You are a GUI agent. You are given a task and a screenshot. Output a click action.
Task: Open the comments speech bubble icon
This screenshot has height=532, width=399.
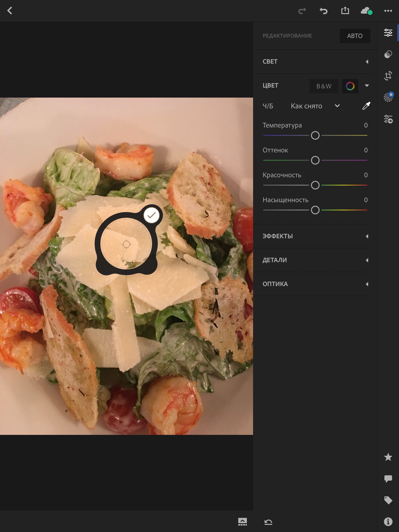point(388,479)
